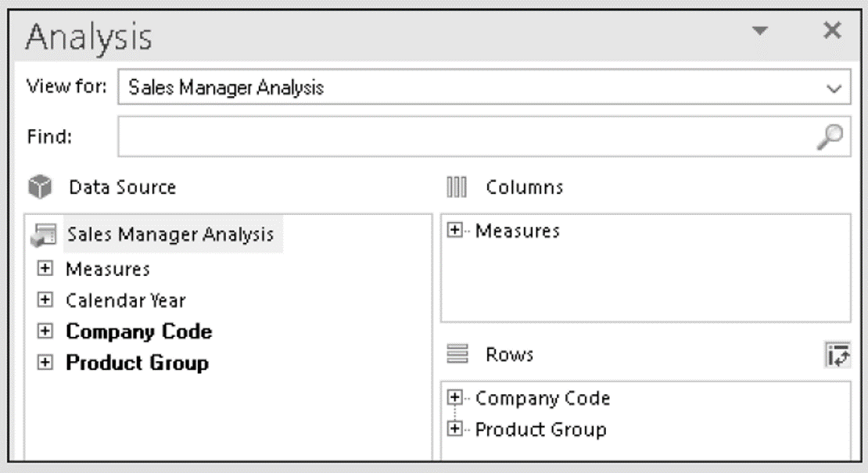
Task: Click the Columns panel icon
Action: pyautogui.click(x=455, y=188)
